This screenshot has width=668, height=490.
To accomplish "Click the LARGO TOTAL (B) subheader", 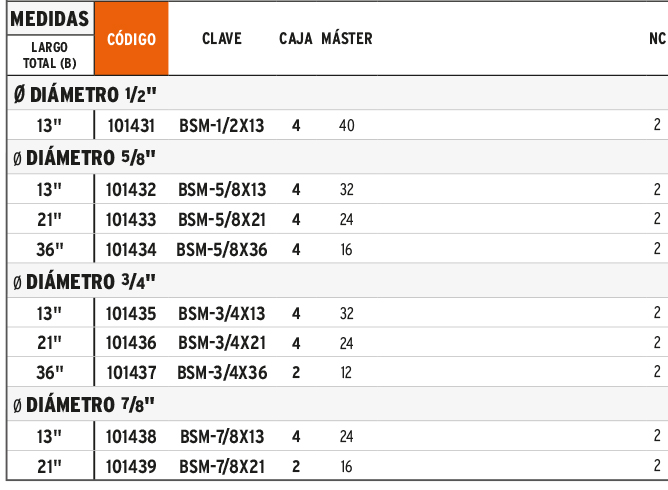I will (50, 55).
